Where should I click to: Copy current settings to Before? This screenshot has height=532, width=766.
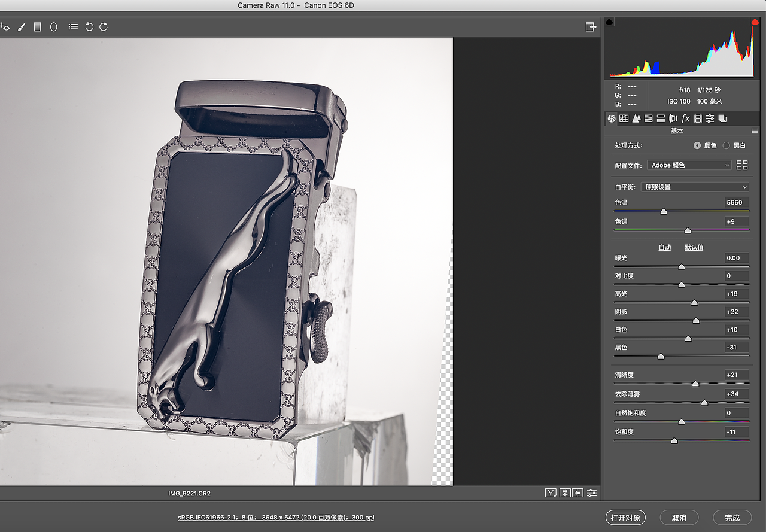point(577,493)
